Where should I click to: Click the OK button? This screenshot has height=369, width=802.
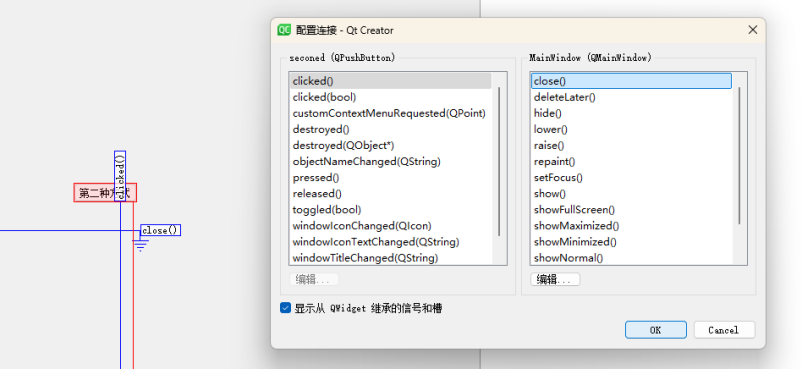pos(656,330)
